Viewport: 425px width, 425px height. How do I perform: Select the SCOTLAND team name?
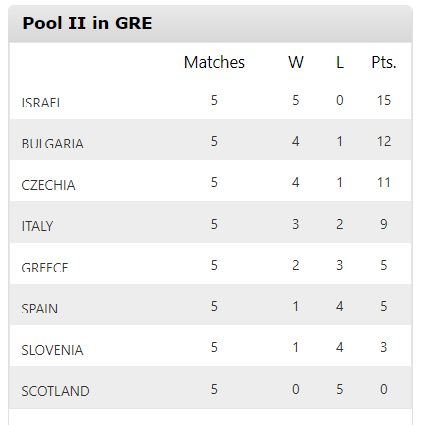point(55,391)
